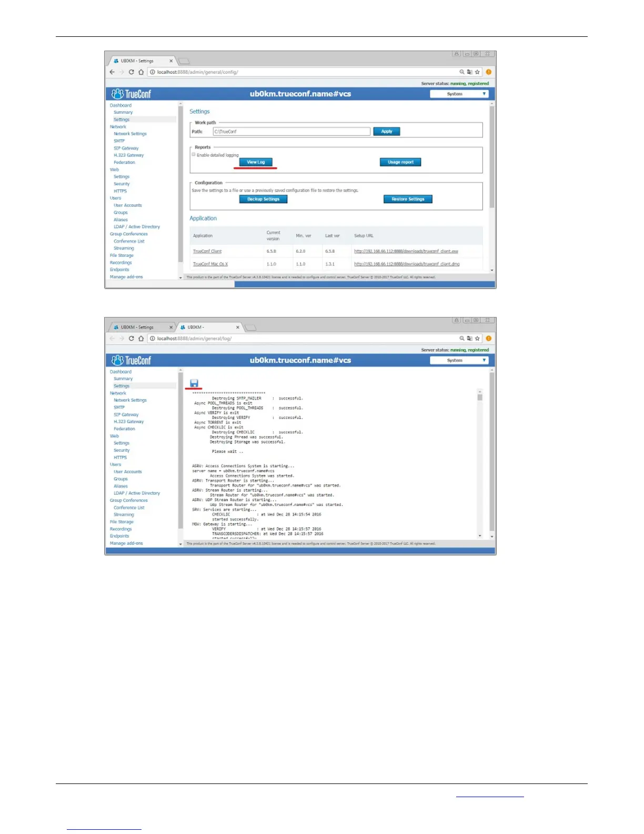Screen dimensions: 644x834
Task: Click the home icon in the upper browser toolbar
Action: (141, 72)
